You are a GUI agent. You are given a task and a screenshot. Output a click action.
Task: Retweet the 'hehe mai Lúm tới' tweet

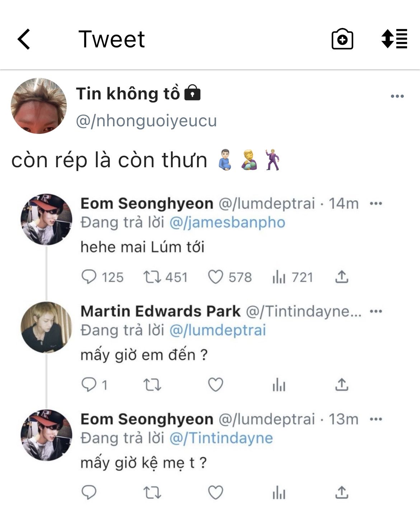pyautogui.click(x=152, y=277)
